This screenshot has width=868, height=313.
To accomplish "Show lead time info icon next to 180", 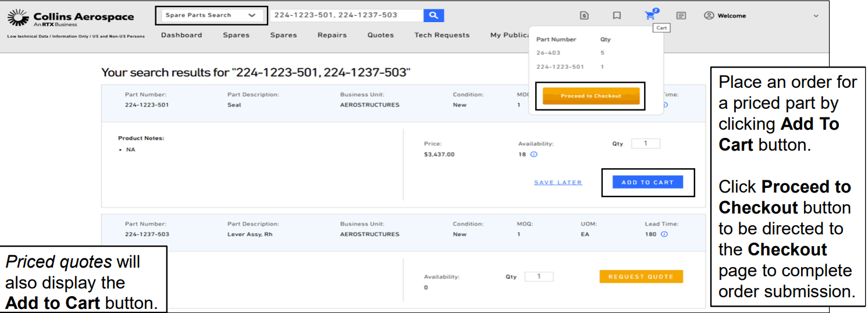I will click(x=664, y=234).
